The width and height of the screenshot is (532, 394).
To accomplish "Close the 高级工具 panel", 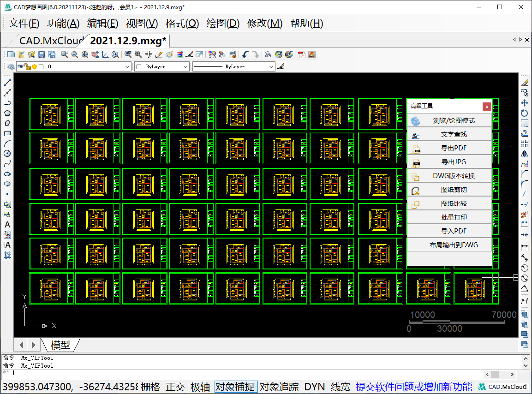I will click(487, 107).
